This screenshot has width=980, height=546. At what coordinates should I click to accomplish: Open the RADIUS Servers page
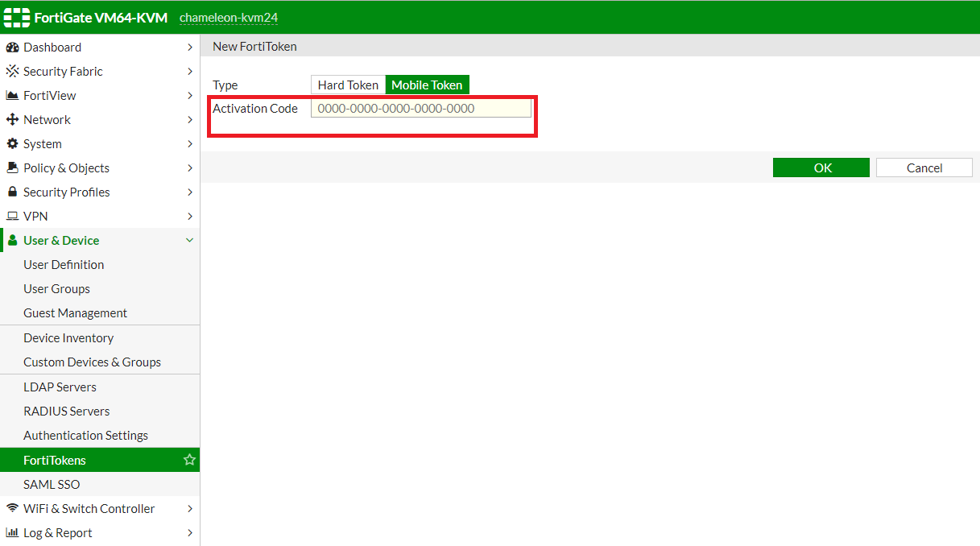tap(66, 412)
